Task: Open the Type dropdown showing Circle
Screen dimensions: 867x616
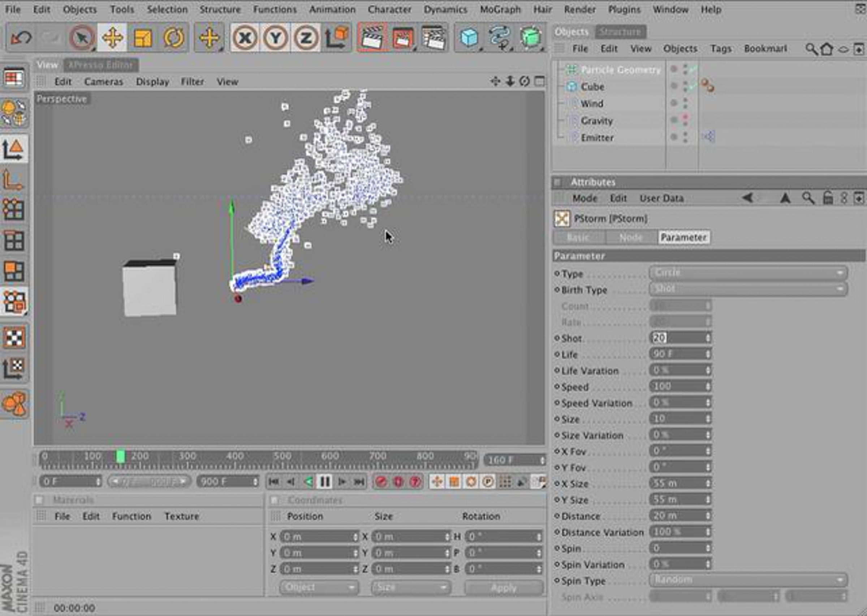Action: [748, 273]
